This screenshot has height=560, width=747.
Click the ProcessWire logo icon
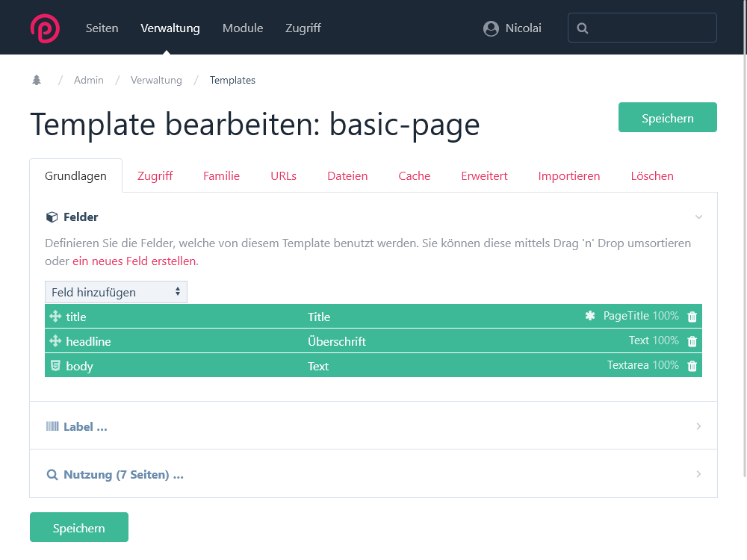pos(45,28)
